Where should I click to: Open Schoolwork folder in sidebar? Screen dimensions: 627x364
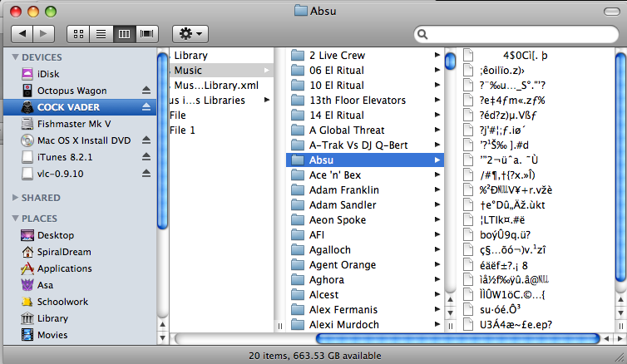tap(79, 302)
